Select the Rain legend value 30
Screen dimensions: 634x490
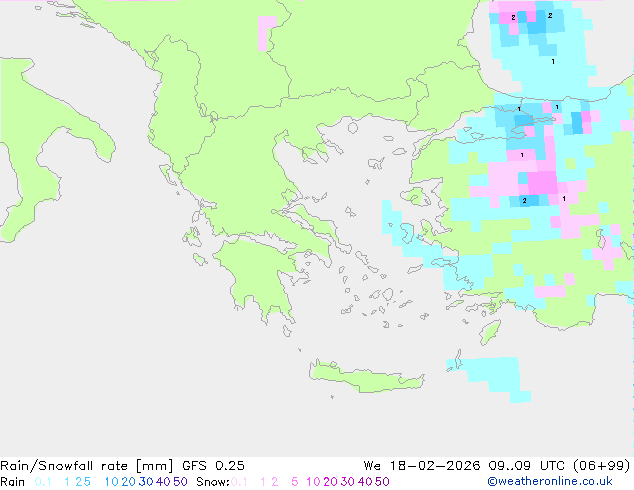click(x=146, y=482)
